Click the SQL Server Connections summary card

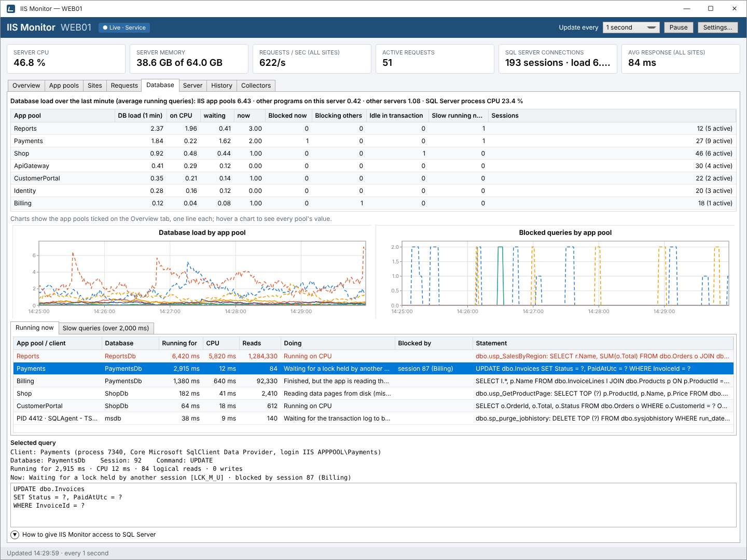pos(558,59)
